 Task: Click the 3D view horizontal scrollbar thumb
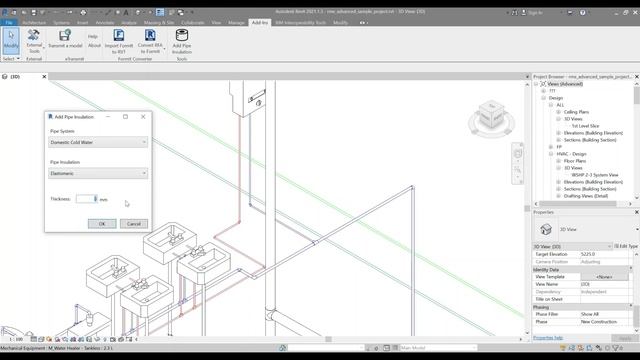click(x=329, y=339)
